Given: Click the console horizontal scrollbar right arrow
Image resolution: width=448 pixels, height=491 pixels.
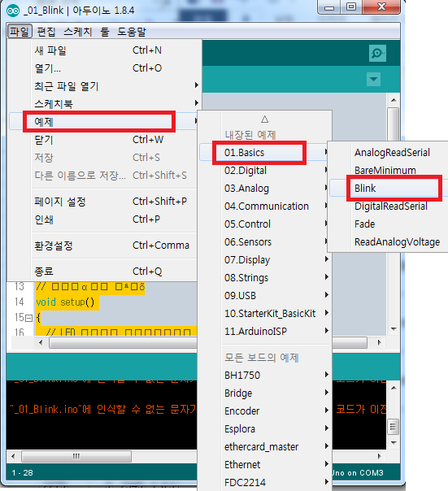Looking at the screenshot, I should pyautogui.click(x=380, y=456).
